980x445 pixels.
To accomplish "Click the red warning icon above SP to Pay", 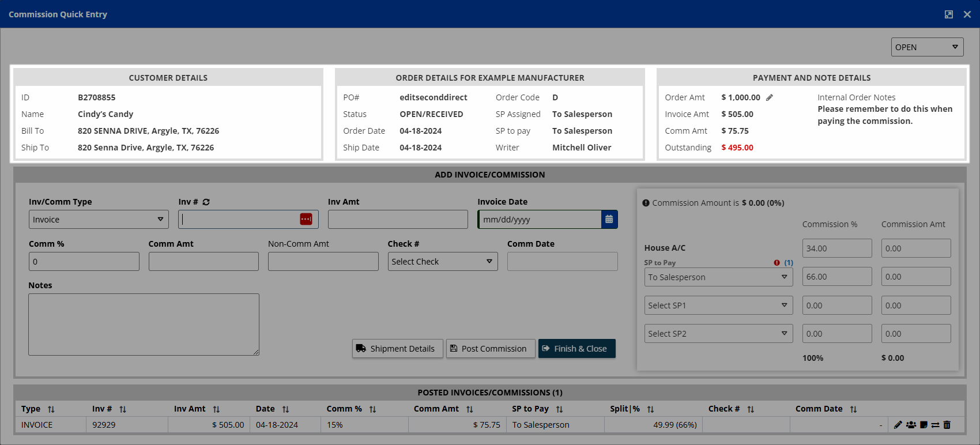I will [777, 263].
